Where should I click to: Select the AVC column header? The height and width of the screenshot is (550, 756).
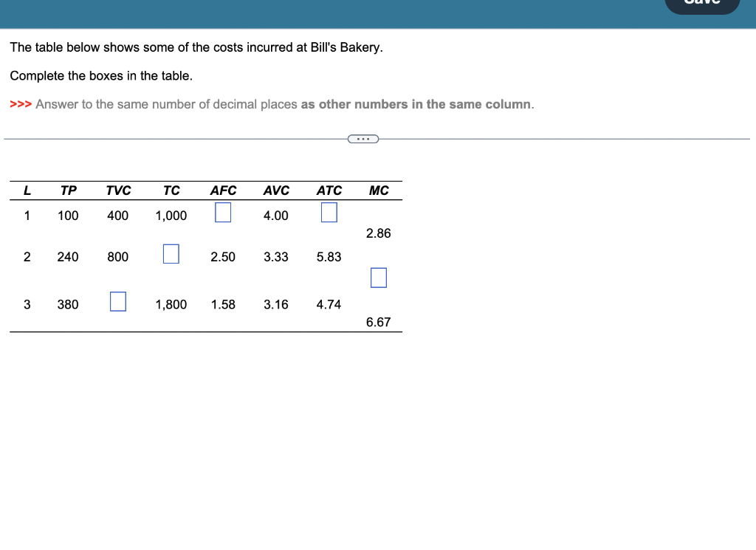276,190
